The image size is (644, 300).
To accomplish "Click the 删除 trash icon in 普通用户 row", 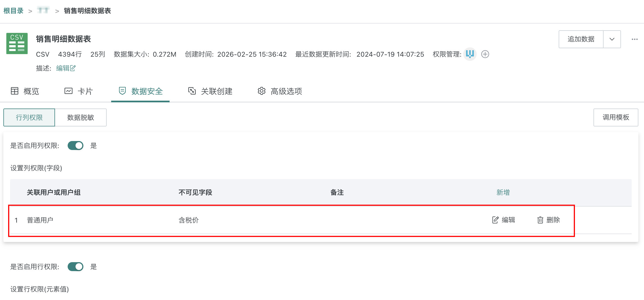I will (540, 220).
